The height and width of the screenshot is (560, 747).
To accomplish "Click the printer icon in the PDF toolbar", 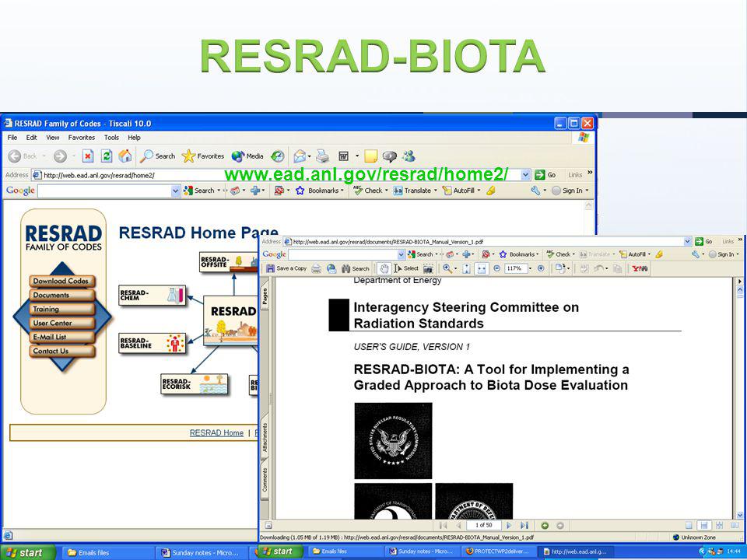I will point(316,268).
